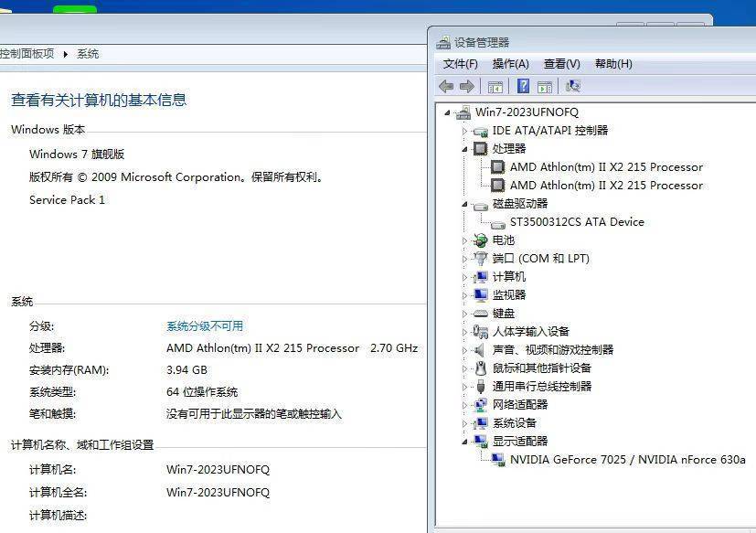Viewport: 756px width, 533px height.
Task: Click the Win7-2023UFNOFQ root computer icon
Action: [463, 112]
